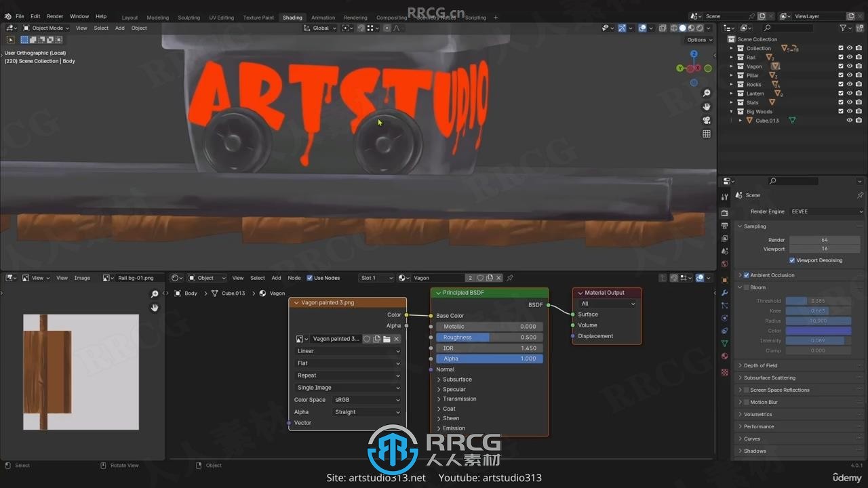Open node editor Add menu
This screenshot has height=488, width=868.
276,278
